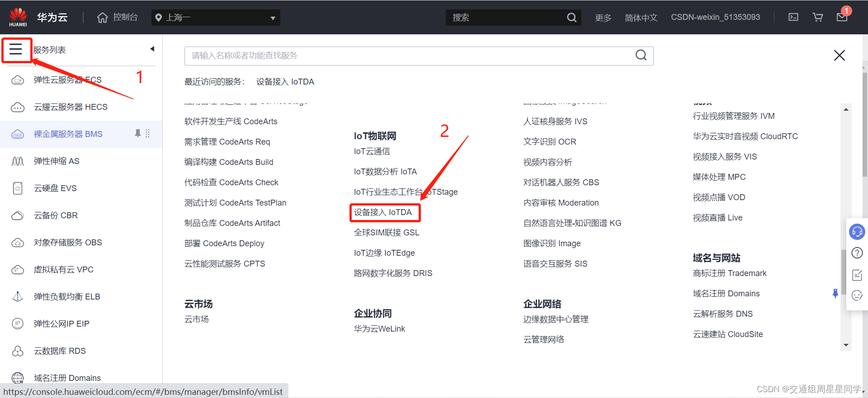Click the 弹性伸缩 AS icon
The height and width of the screenshot is (398, 868).
tap(18, 161)
